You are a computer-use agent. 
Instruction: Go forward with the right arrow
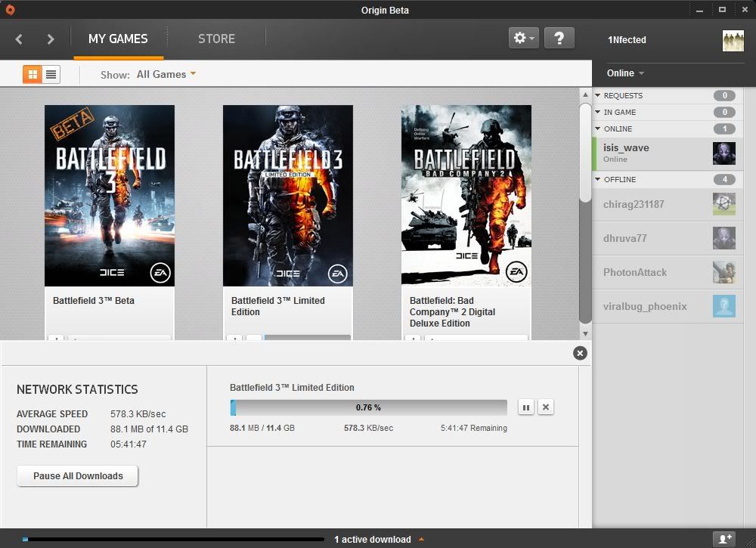50,39
